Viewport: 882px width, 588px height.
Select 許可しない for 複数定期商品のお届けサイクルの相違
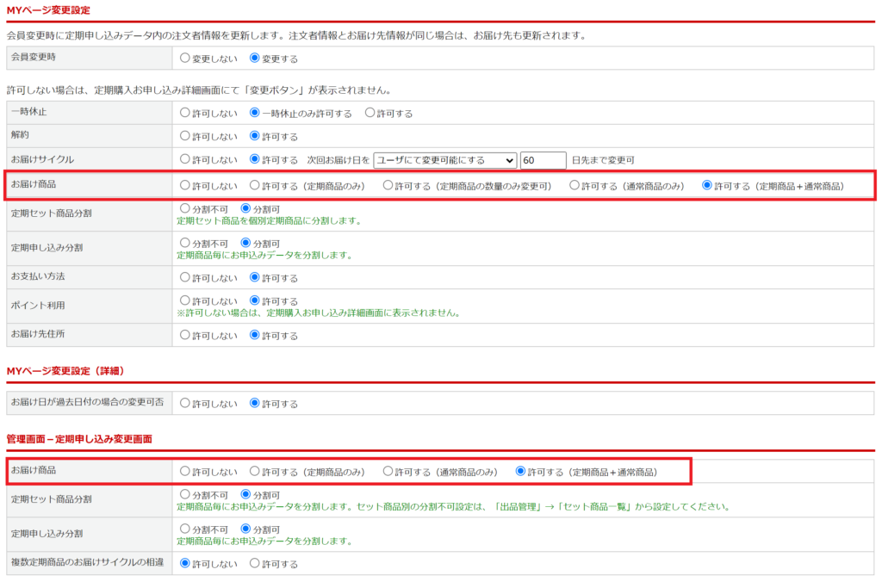(184, 563)
